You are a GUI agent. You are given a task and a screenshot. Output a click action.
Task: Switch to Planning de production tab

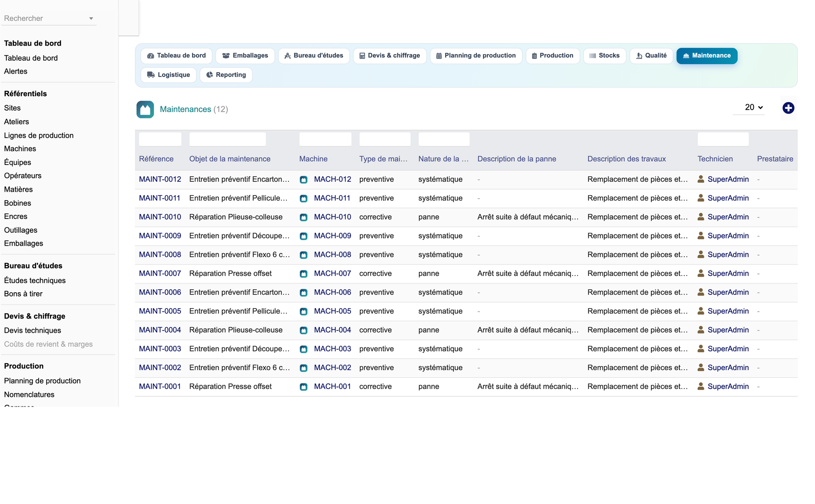click(x=476, y=56)
